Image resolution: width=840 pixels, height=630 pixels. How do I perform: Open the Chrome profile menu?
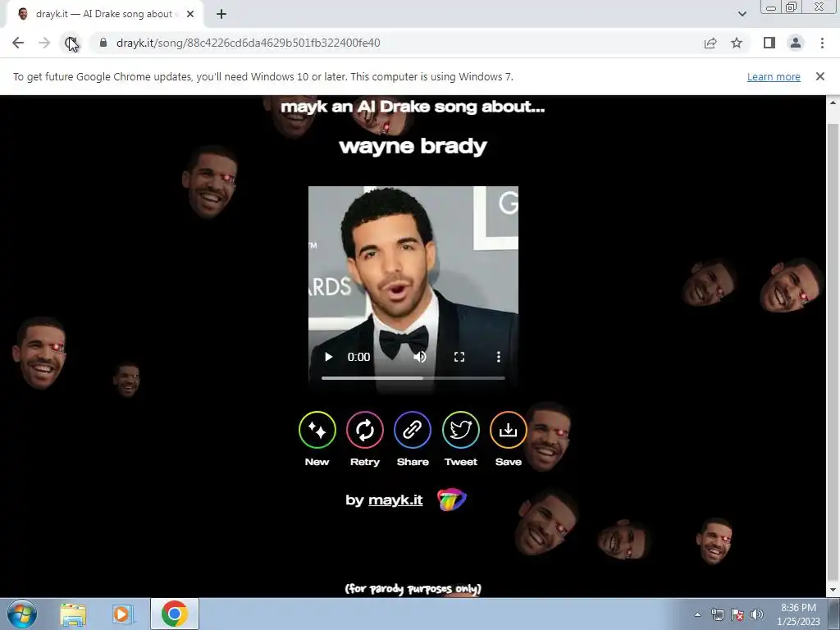point(796,43)
